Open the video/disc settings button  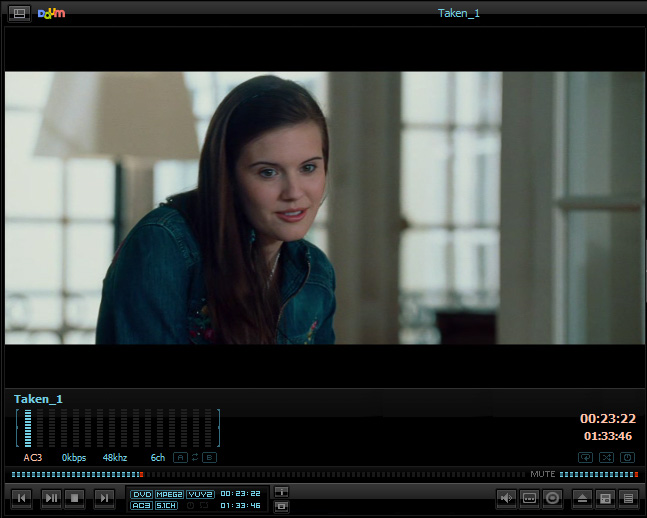coord(552,498)
